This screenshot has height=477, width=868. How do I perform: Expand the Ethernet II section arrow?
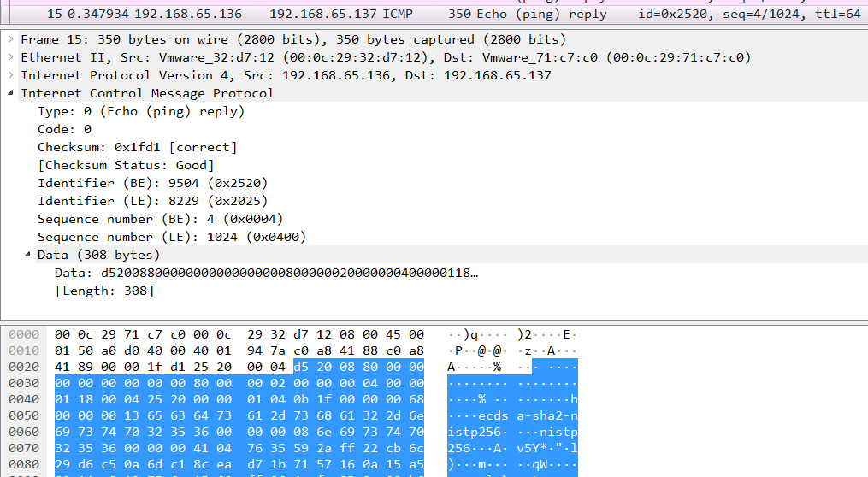[11, 57]
